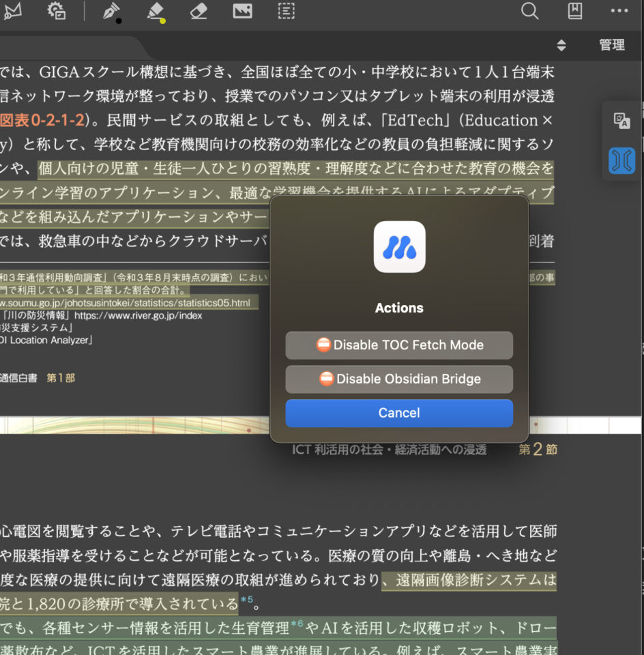The height and width of the screenshot is (655, 644).
Task: Select the Pen drawing tool
Action: [110, 11]
